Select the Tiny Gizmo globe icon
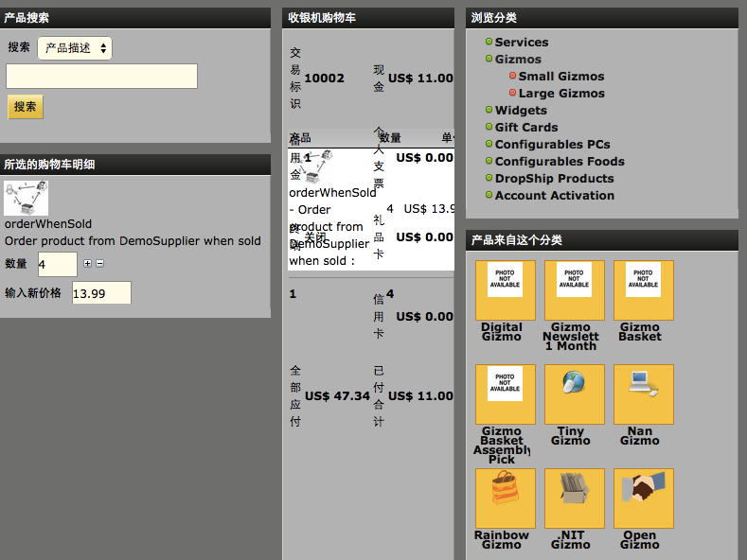 (x=574, y=393)
